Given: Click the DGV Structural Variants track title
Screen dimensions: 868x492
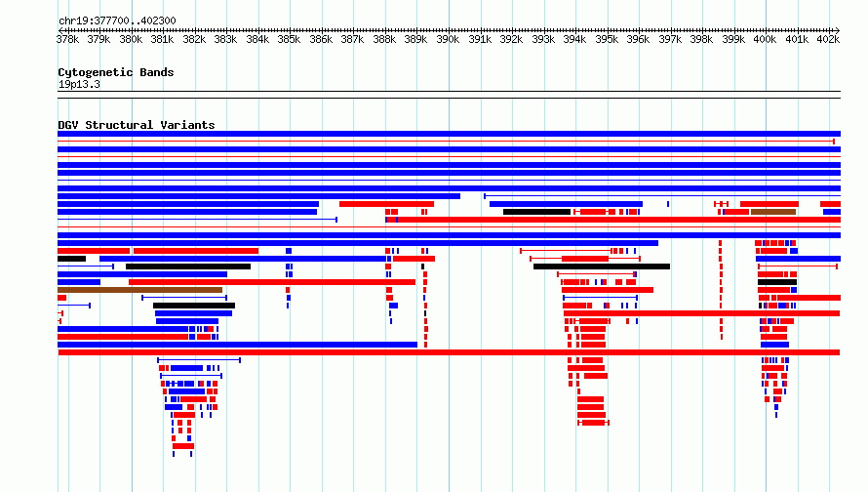Looking at the screenshot, I should click(x=137, y=125).
